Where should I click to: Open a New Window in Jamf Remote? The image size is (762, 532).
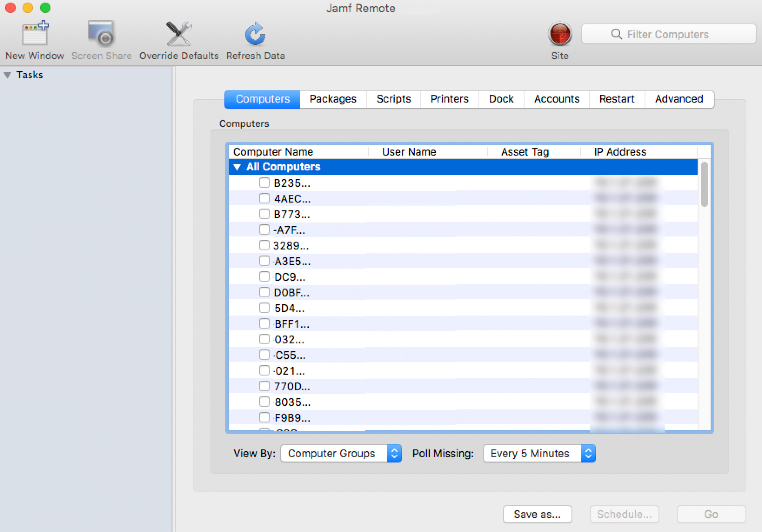[34, 38]
